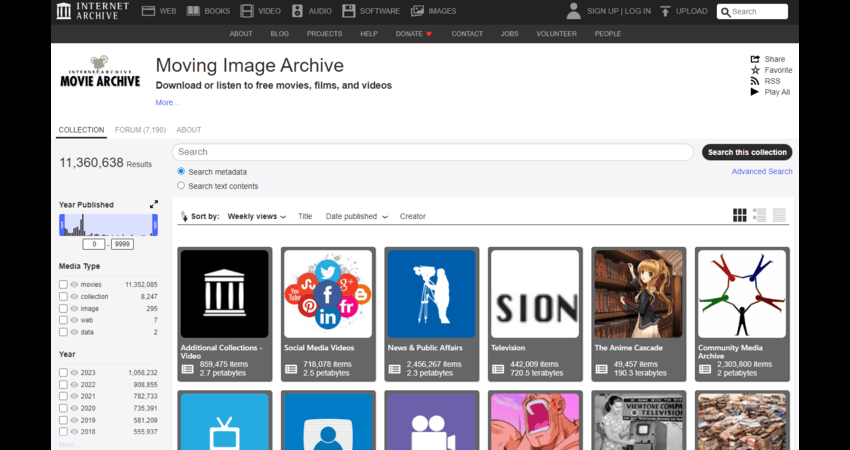
Task: Select the Search text contents radio button
Action: click(181, 185)
